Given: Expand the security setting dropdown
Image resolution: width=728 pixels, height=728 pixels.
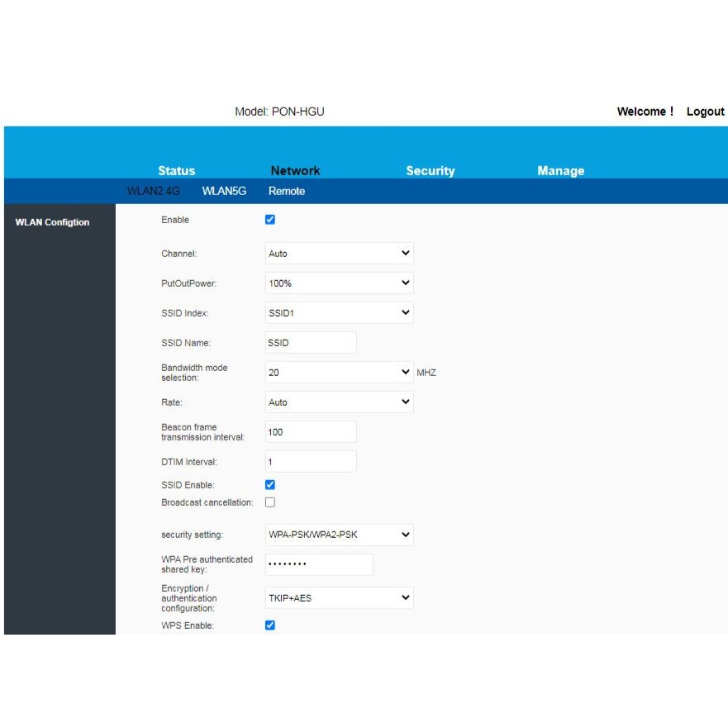Looking at the screenshot, I should pos(339,535).
